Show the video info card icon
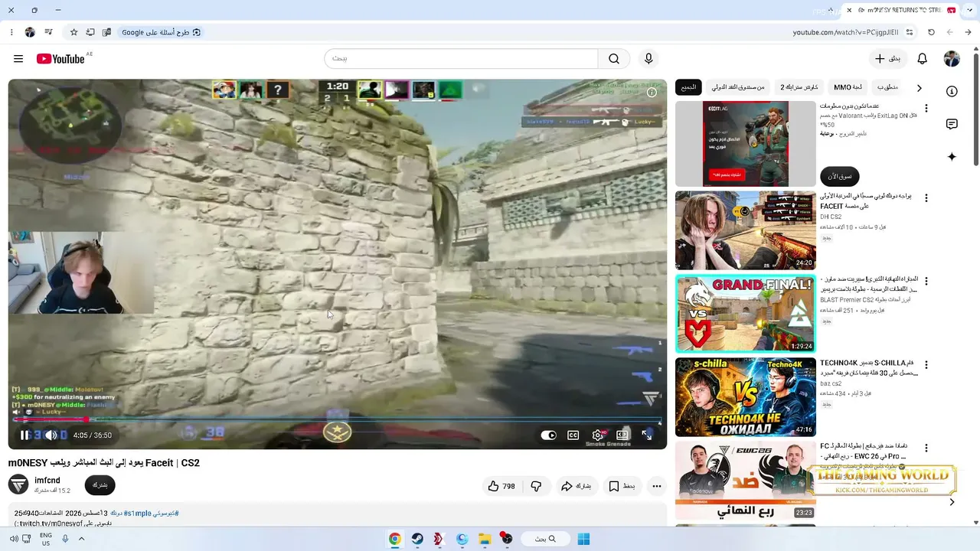The width and height of the screenshot is (980, 551). [652, 93]
